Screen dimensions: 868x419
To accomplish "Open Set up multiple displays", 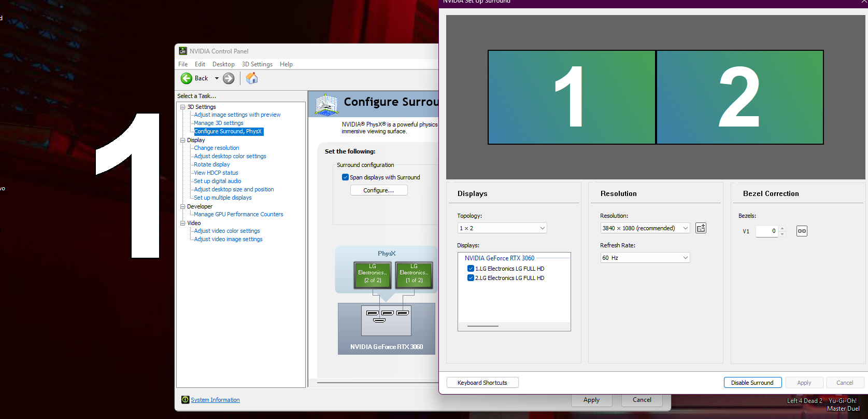I will click(223, 198).
